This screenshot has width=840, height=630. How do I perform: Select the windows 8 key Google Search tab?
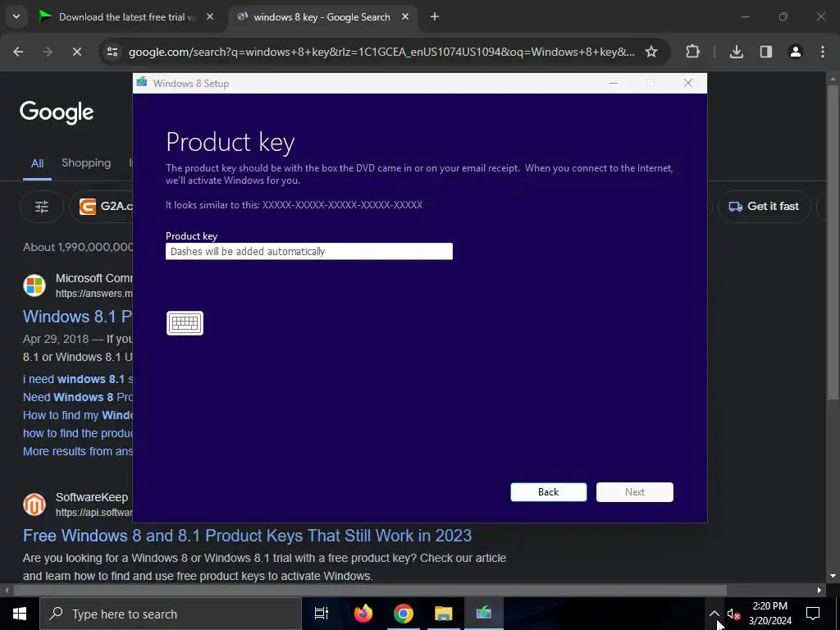[x=322, y=17]
